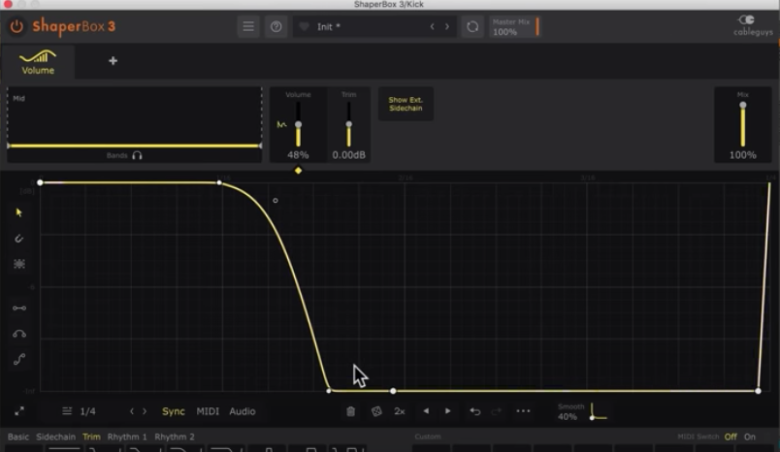Select the first curve node at top left
Image resolution: width=780 pixels, height=452 pixels.
click(40, 182)
